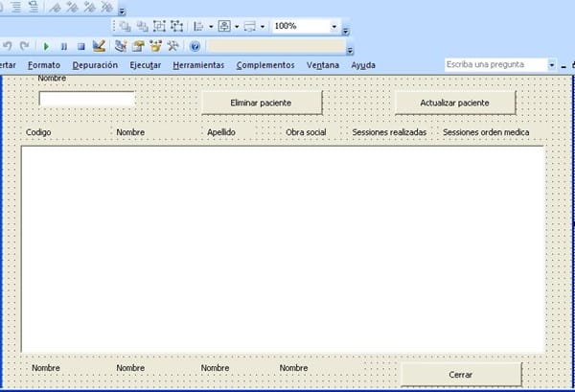Open the Properties Window icon
Image resolution: width=575 pixels, height=392 pixels.
pos(138,45)
